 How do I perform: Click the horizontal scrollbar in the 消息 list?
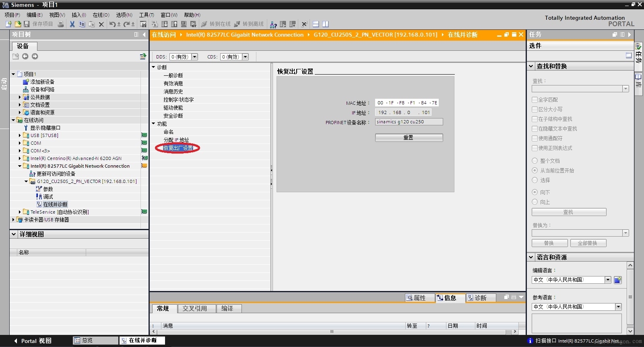[x=332, y=332]
